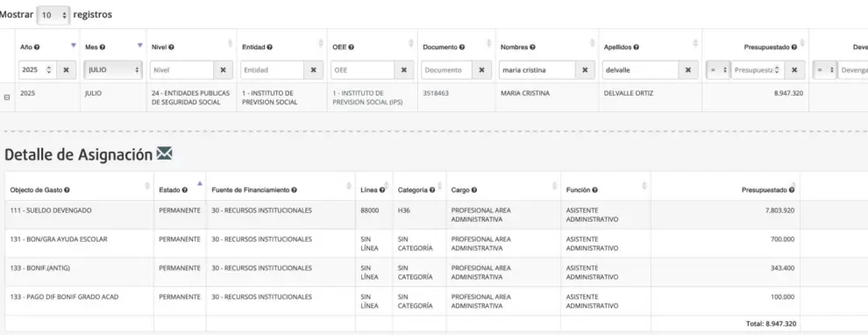Clear the 'maria cristina' Nombres filter
Image resolution: width=868 pixels, height=335 pixels.
585,70
